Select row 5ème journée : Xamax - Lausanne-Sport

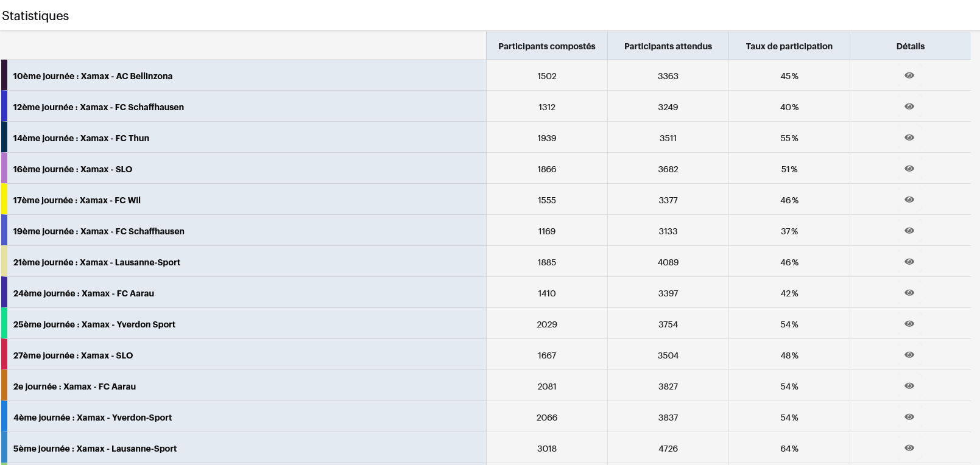point(485,448)
